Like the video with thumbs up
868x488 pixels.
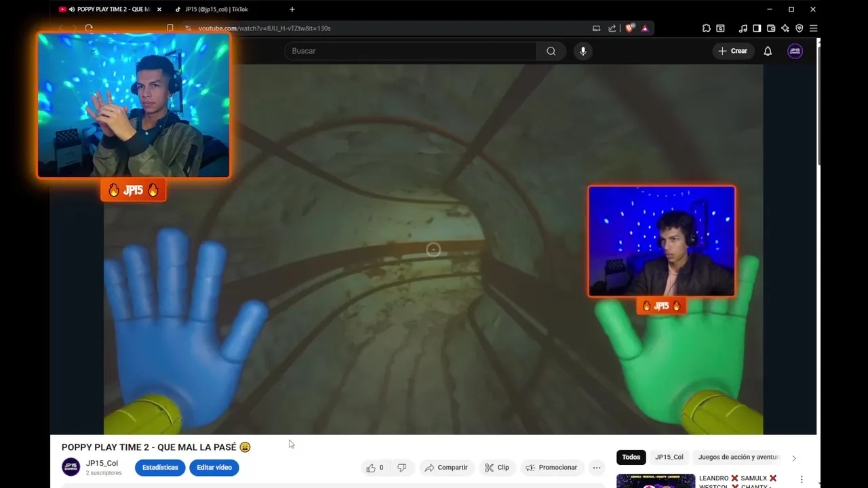[x=375, y=468]
